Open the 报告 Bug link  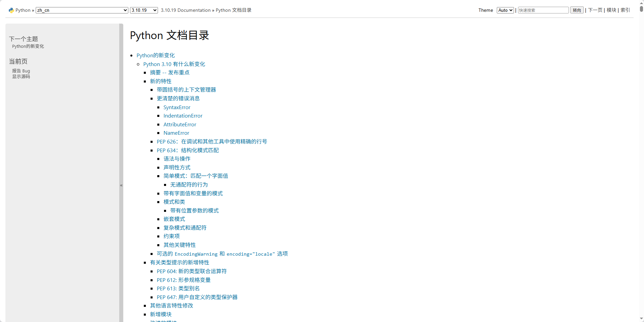[x=21, y=71]
